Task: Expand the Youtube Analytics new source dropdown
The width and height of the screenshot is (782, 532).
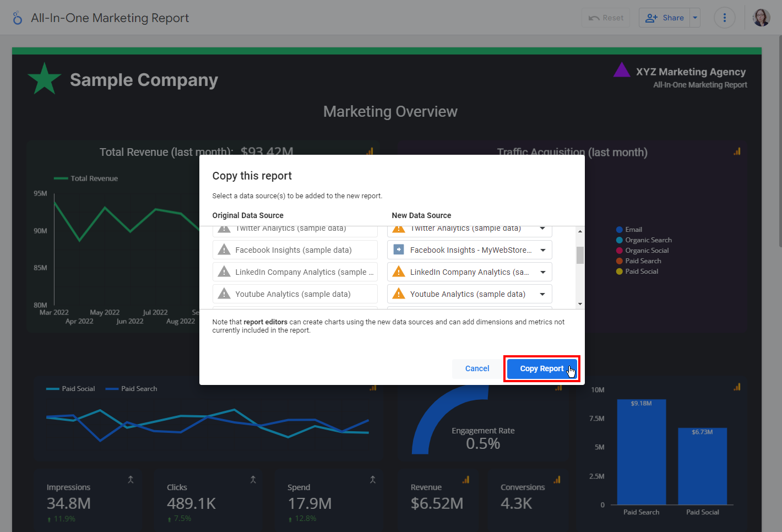Action: point(542,294)
